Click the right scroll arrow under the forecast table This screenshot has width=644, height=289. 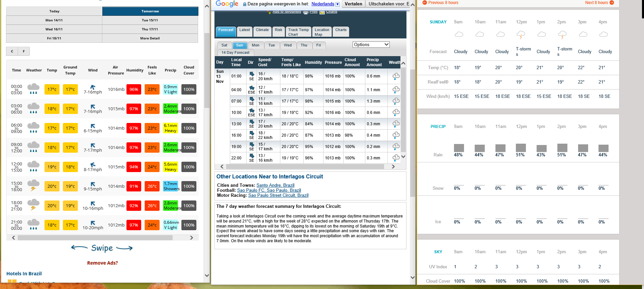click(x=393, y=166)
